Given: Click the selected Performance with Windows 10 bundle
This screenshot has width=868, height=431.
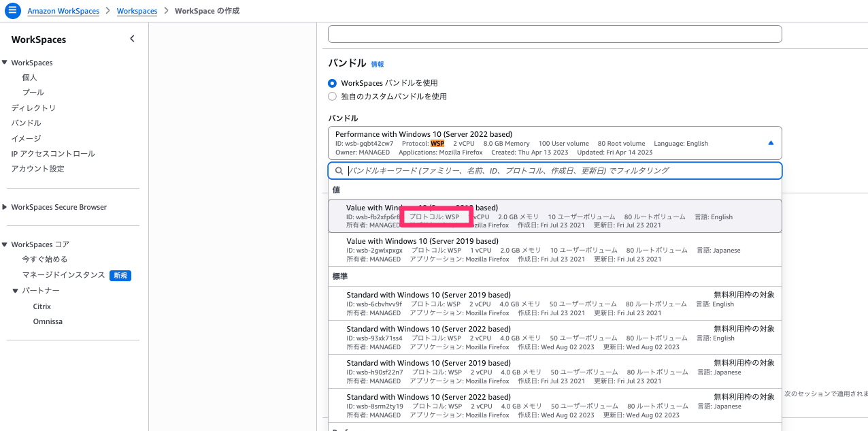Looking at the screenshot, I should coord(555,143).
